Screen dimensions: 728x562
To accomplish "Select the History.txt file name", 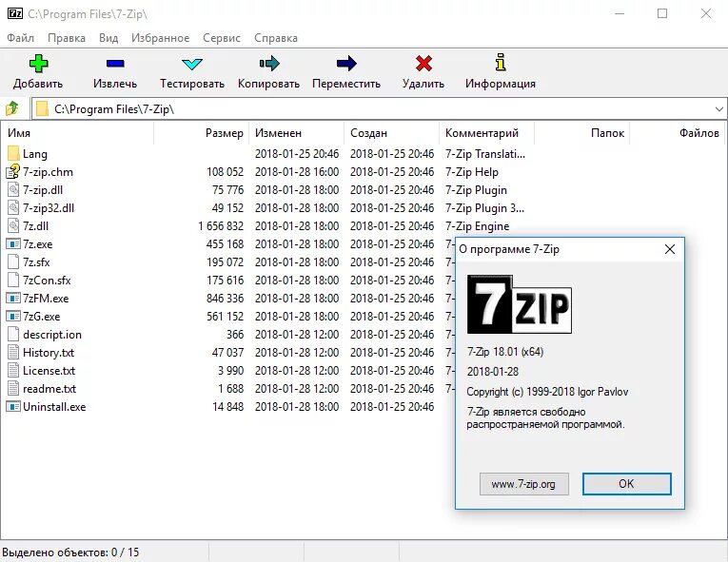I will click(x=49, y=352).
